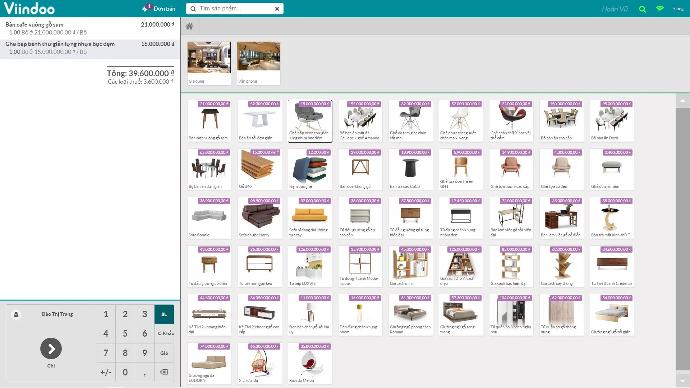The image size is (690, 388).
Task: Switch numpad to discount mode
Action: [x=165, y=333]
